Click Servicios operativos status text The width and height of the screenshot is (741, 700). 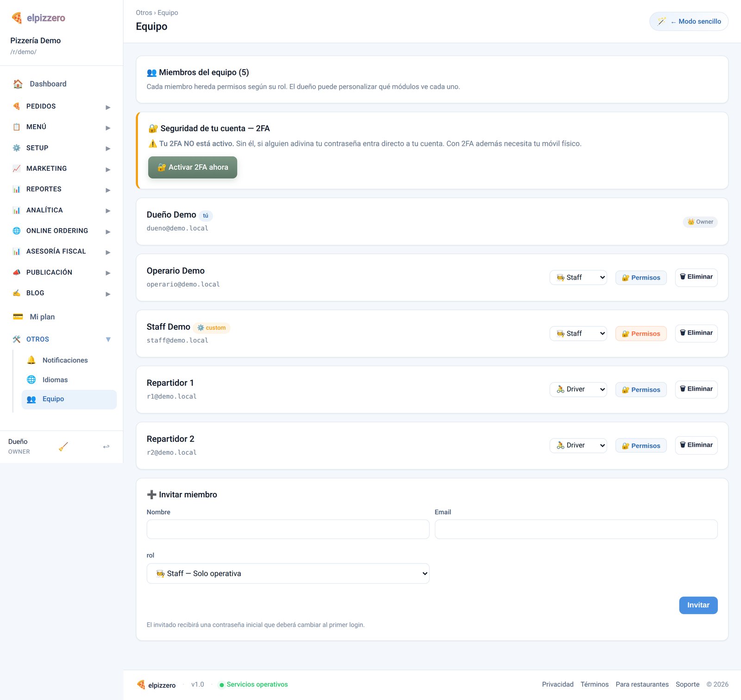tap(257, 684)
